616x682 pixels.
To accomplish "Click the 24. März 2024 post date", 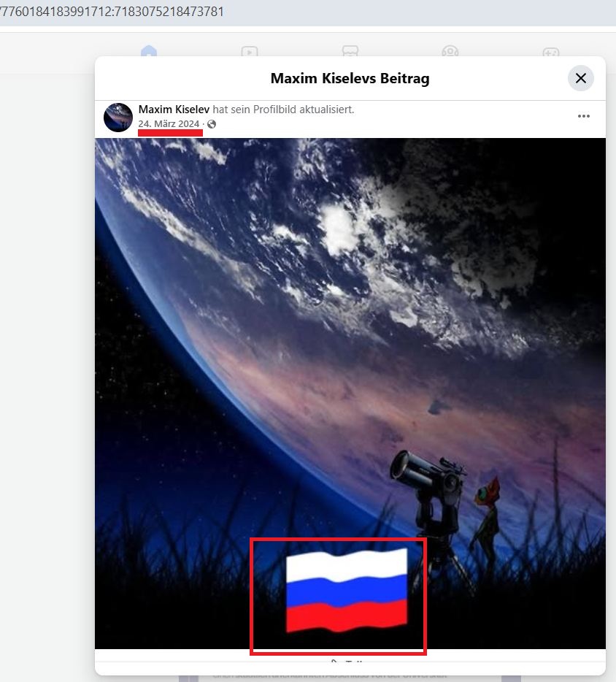I will (x=169, y=123).
